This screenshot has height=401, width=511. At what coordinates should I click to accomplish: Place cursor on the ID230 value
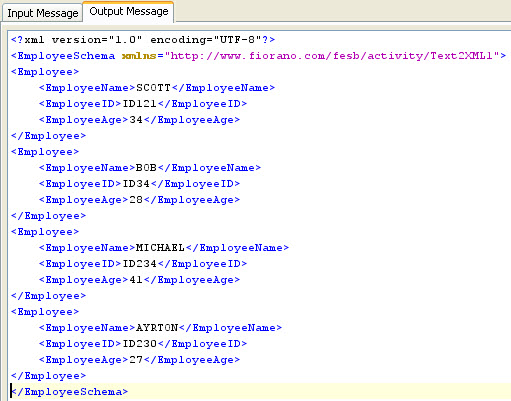(x=140, y=344)
